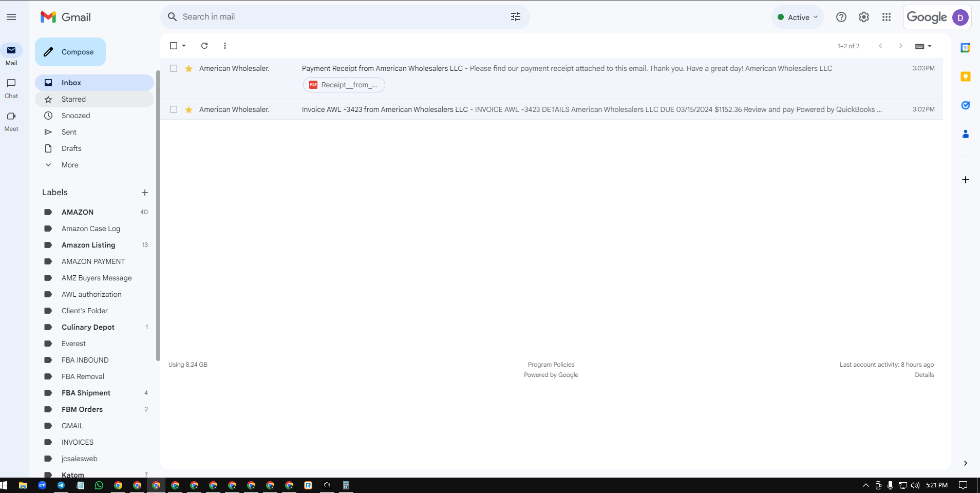Click the Using 8.24 GB storage text
Viewport: 980px width, 493px height.
coord(188,365)
